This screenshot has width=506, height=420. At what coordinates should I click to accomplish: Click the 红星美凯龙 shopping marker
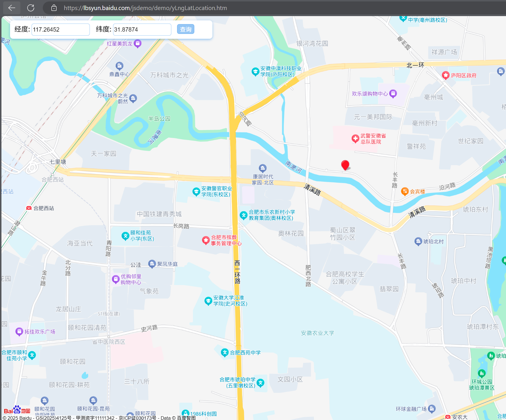click(x=137, y=44)
